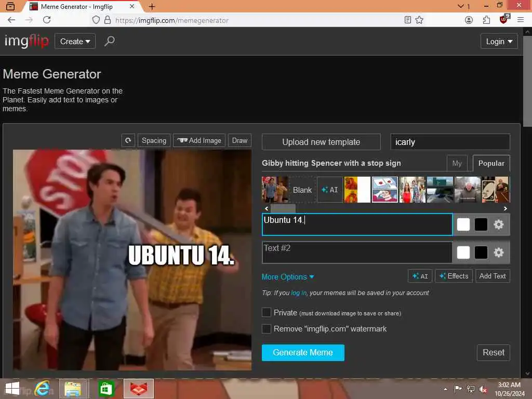Open the uBlock Origin extension icon

pyautogui.click(x=504, y=19)
